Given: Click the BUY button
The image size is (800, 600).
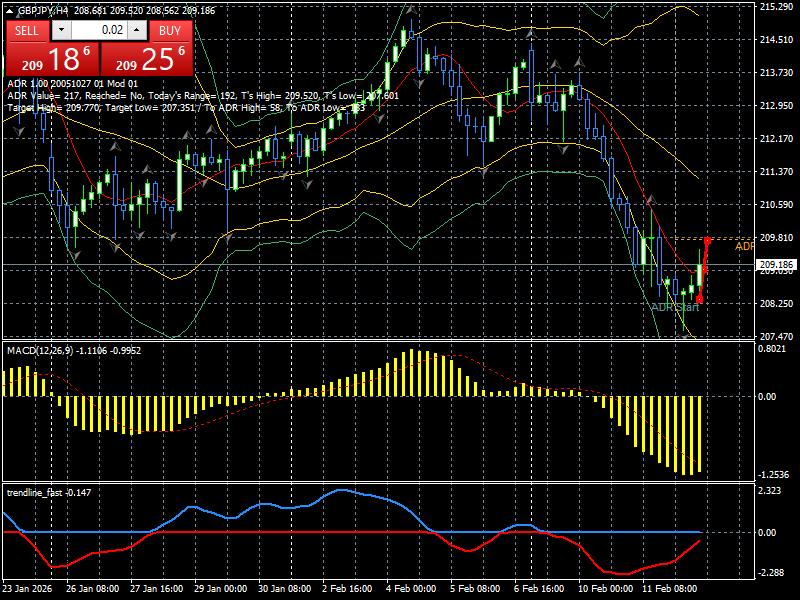Looking at the screenshot, I should pos(170,31).
